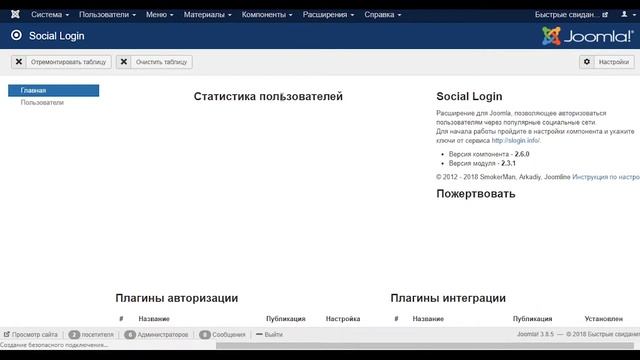Open the Компоненты menu
Viewport: 640px width, 360px height.
(267, 14)
